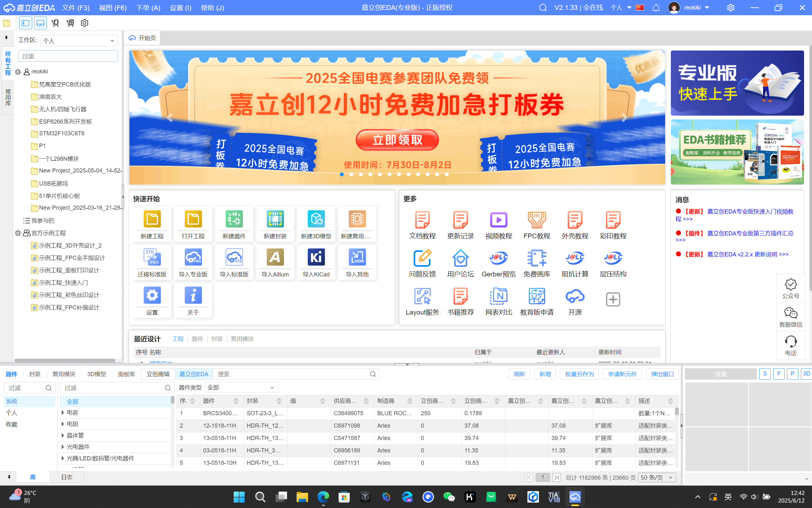Open the 视图 (F6) menu
This screenshot has width=812, height=508.
(x=112, y=7)
